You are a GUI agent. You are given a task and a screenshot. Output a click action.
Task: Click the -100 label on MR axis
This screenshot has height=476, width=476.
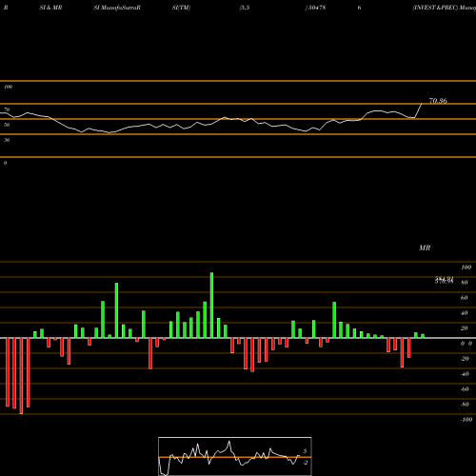tap(466, 420)
